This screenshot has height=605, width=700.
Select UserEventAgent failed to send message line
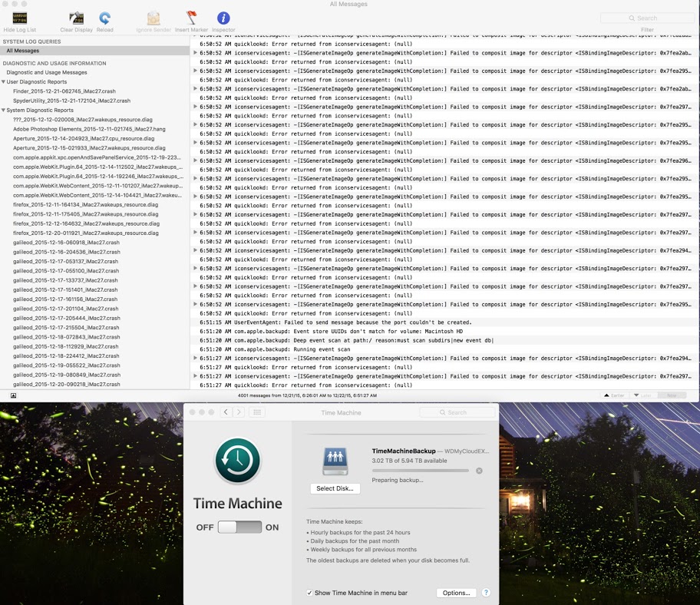(335, 322)
